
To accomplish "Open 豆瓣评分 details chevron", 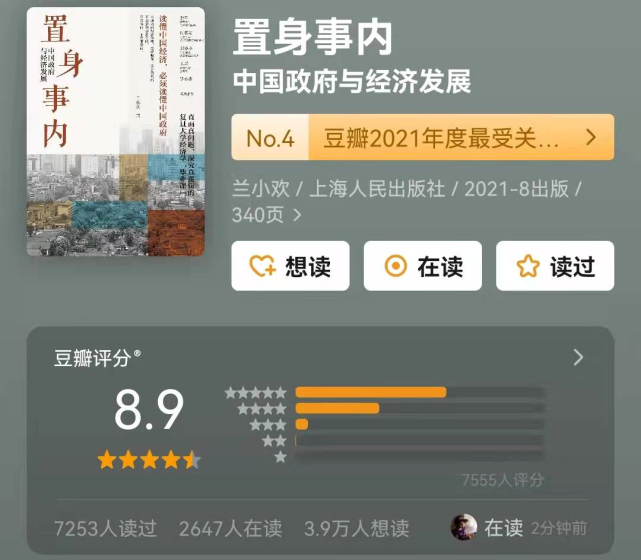I will [578, 357].
